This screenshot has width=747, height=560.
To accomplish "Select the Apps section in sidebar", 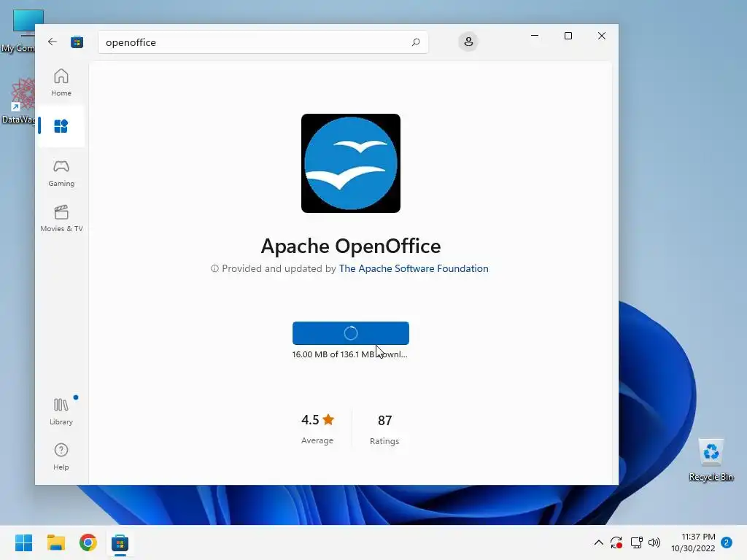I will (61, 126).
